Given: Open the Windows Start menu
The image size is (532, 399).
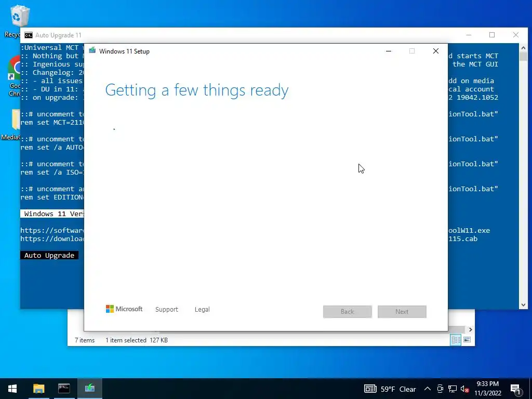Looking at the screenshot, I should pyautogui.click(x=12, y=389).
